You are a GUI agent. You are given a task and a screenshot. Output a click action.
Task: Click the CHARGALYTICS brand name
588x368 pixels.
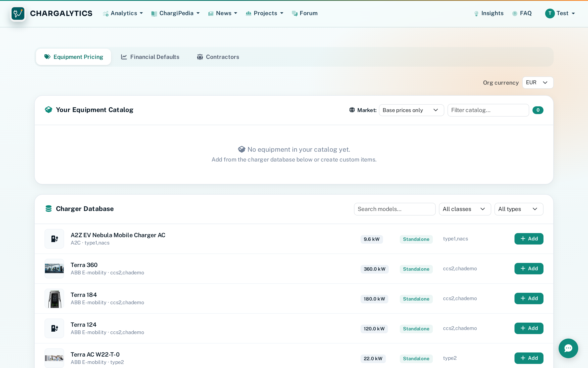coord(61,13)
